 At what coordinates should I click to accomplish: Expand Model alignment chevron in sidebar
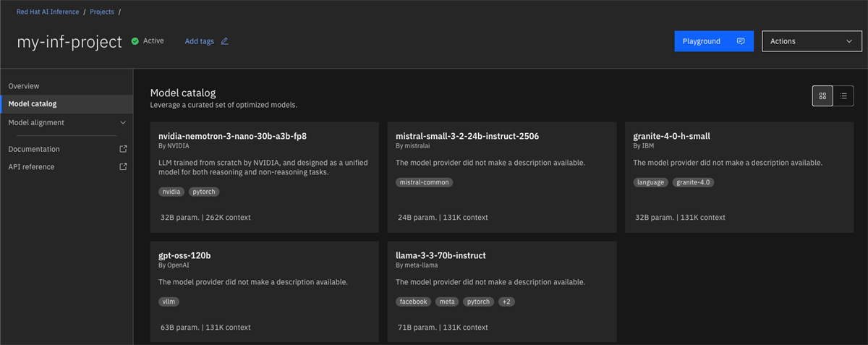pos(123,123)
